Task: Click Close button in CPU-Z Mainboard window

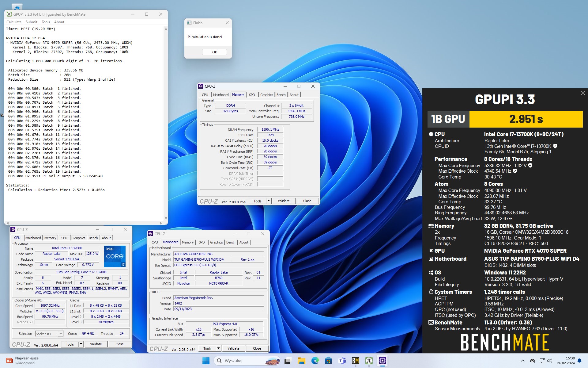Action: pos(257,348)
